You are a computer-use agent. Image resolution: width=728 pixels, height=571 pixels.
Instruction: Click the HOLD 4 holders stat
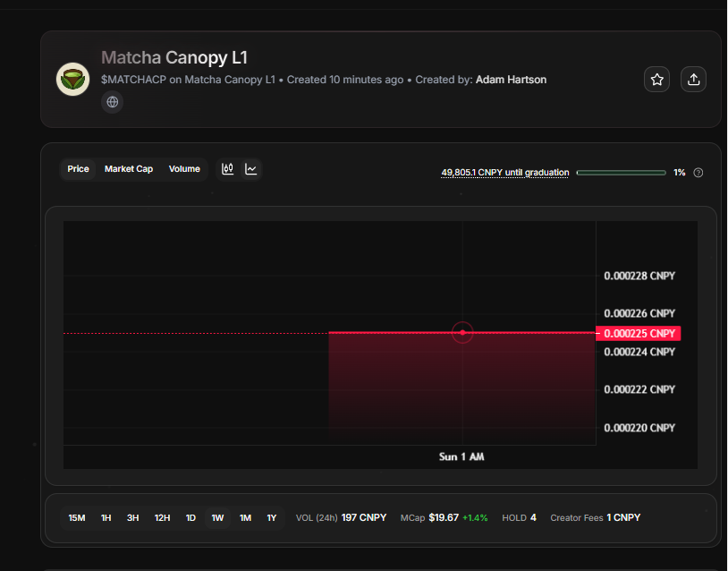coord(519,517)
